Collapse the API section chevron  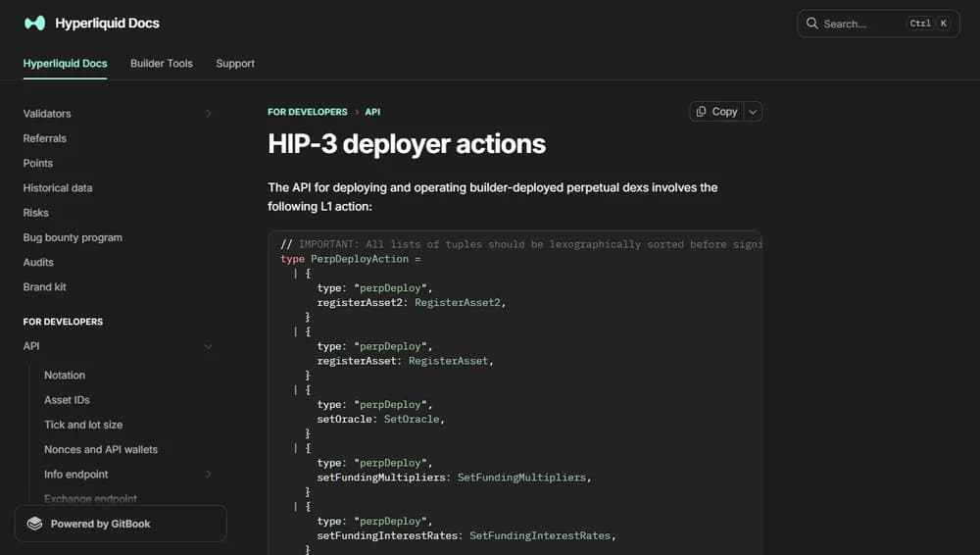click(x=208, y=346)
